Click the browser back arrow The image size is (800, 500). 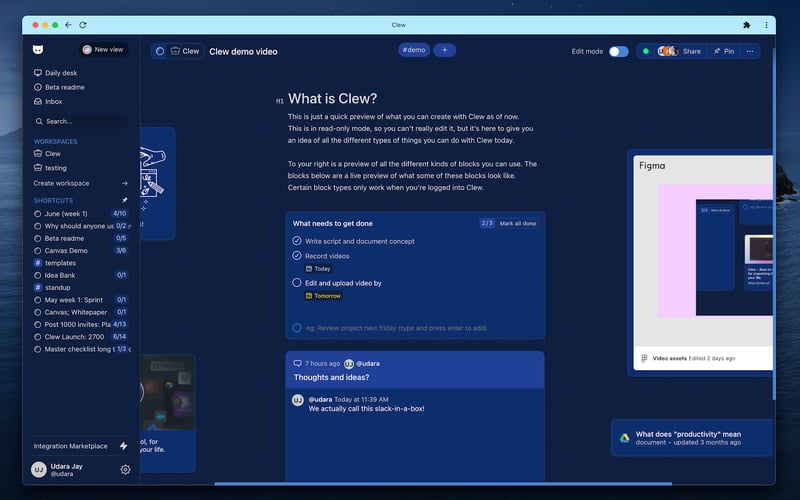click(68, 24)
